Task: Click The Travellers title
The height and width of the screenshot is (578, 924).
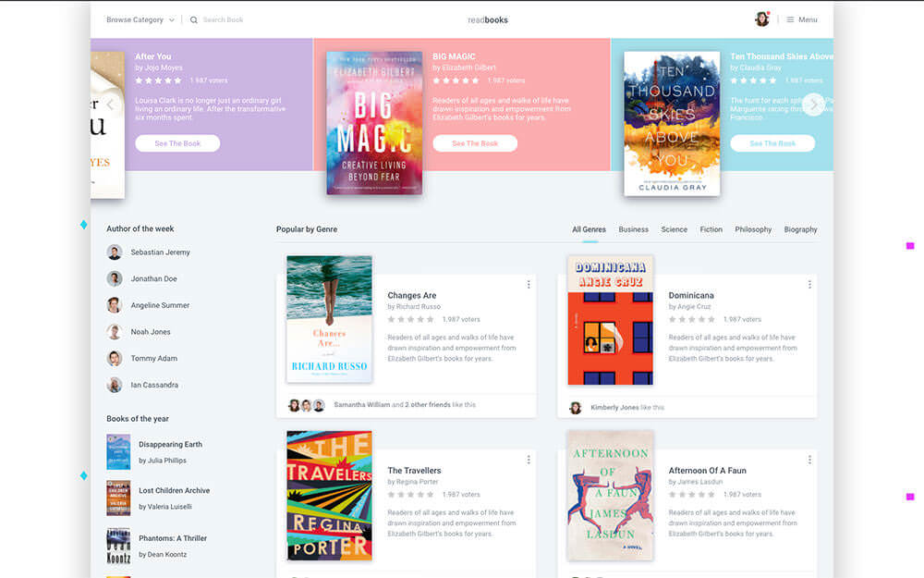Action: 414,471
